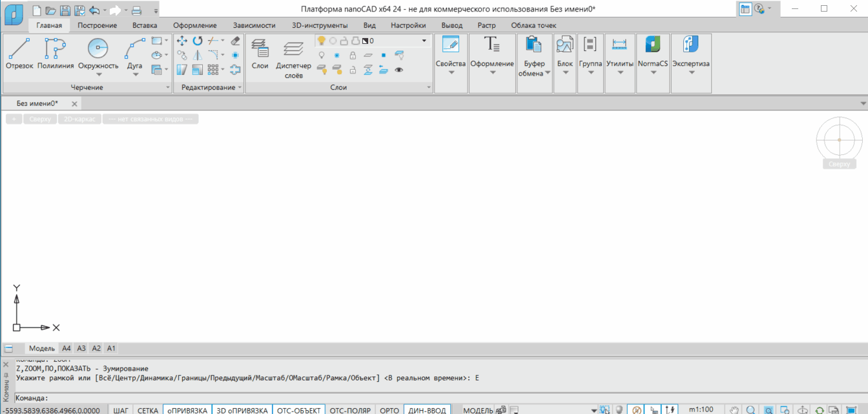This screenshot has height=414, width=868.
Task: Click the Pan hand icon in status bar
Action: 734,409
